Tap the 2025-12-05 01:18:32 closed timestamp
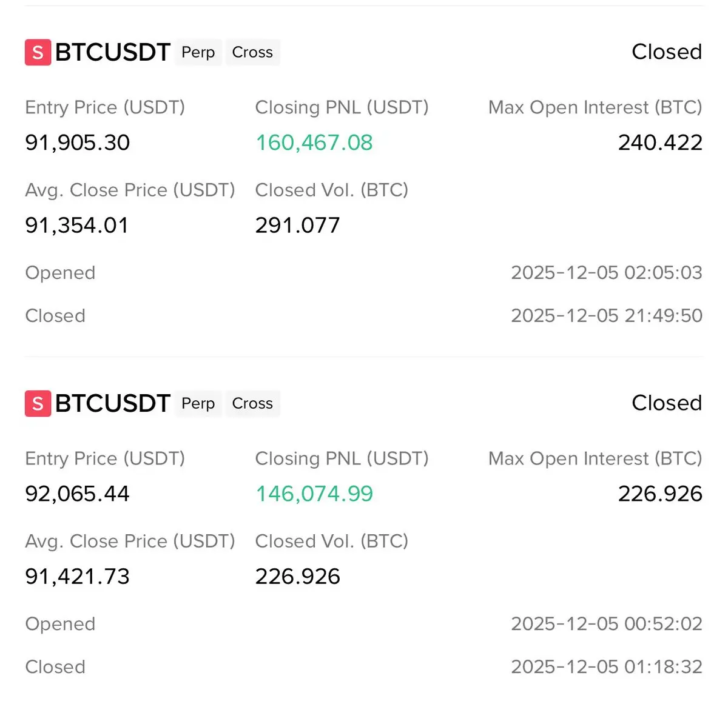728x704 pixels. [607, 667]
